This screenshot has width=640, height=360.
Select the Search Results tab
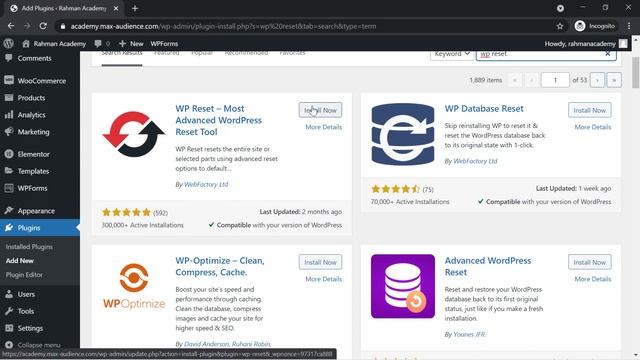[122, 55]
